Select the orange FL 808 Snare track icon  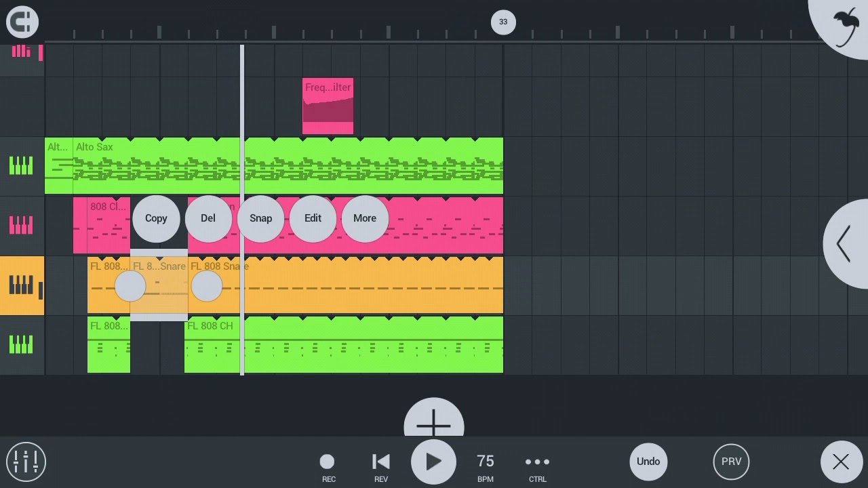click(21, 285)
